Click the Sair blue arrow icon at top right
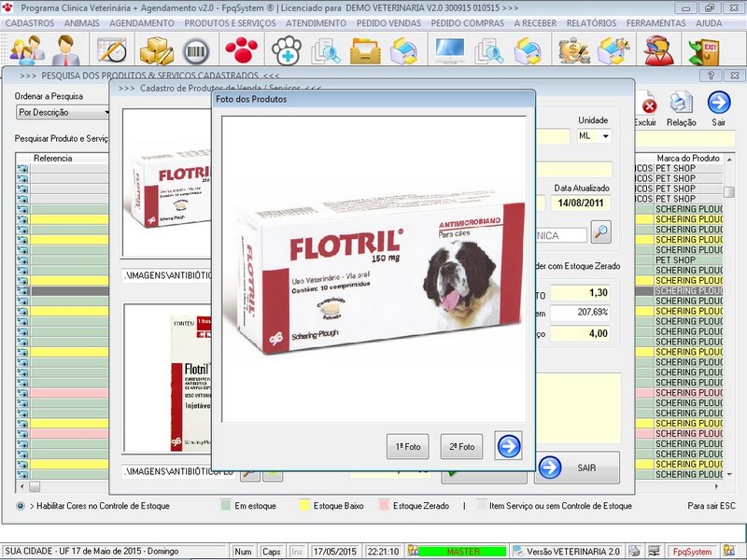Screen dimensions: 747x560 click(x=719, y=102)
